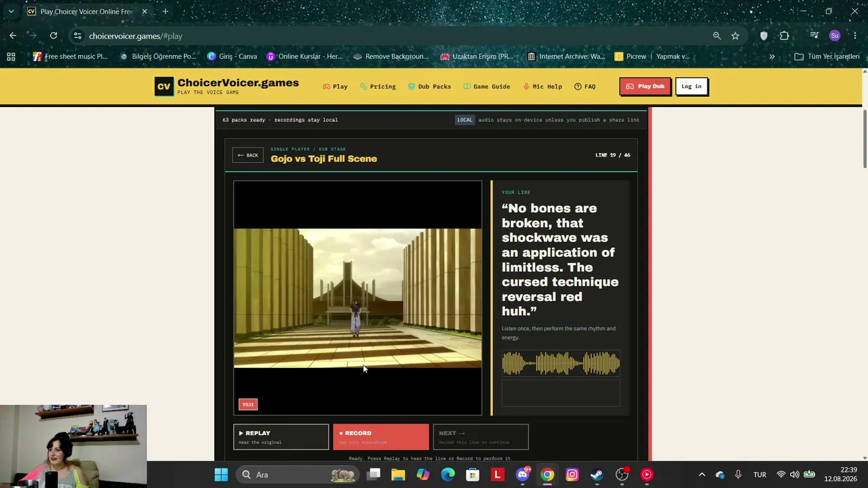Image resolution: width=868 pixels, height=488 pixels.
Task: Open a new browser tab
Action: 165,12
